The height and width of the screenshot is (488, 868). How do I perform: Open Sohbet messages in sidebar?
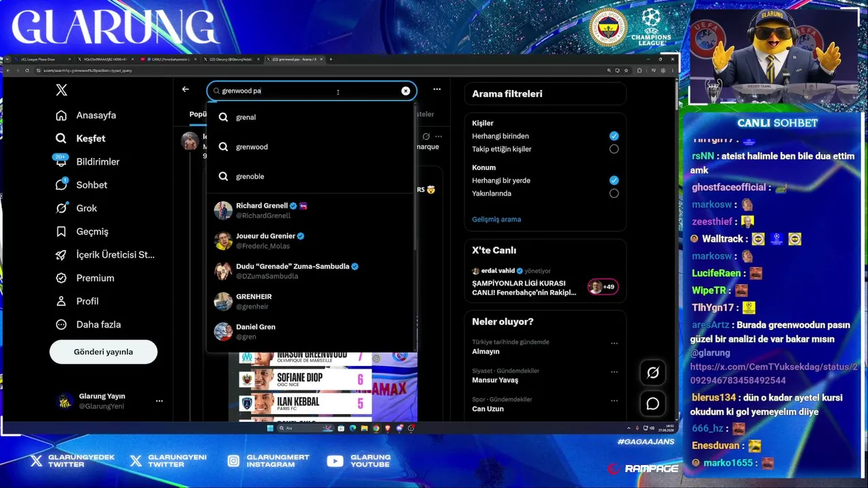83,185
